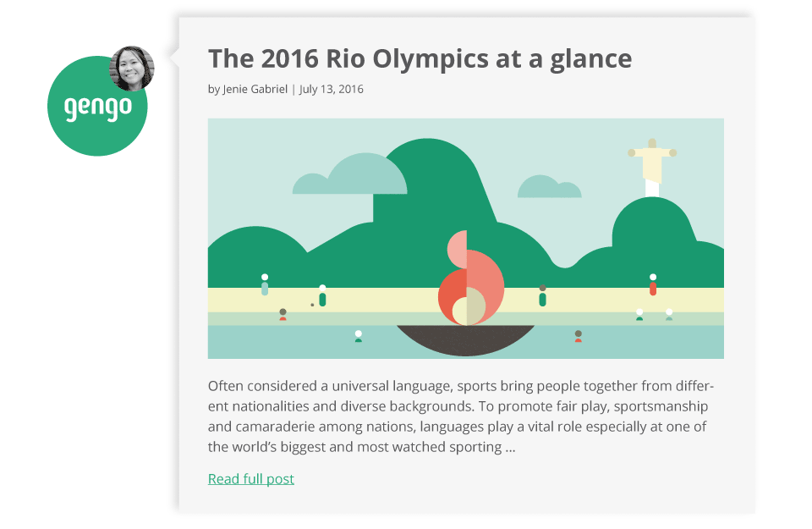This screenshot has height=529, width=812.
Task: Click the speech-bubble pointer on the post card
Action: tap(174, 57)
